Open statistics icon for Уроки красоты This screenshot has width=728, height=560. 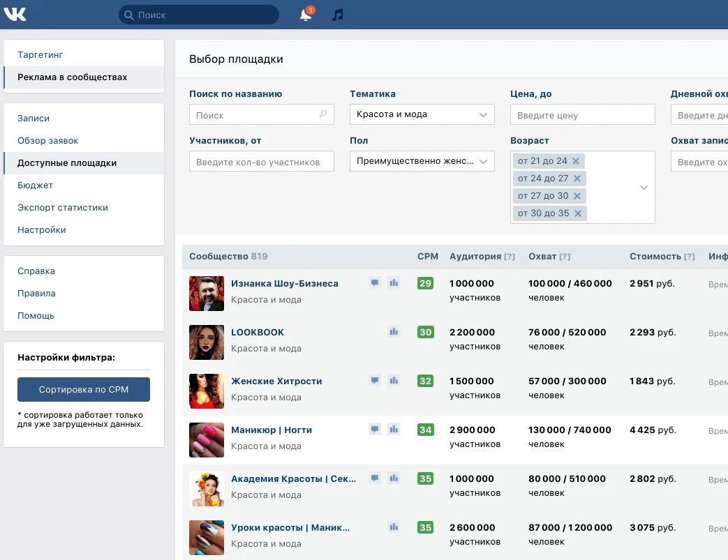click(394, 527)
